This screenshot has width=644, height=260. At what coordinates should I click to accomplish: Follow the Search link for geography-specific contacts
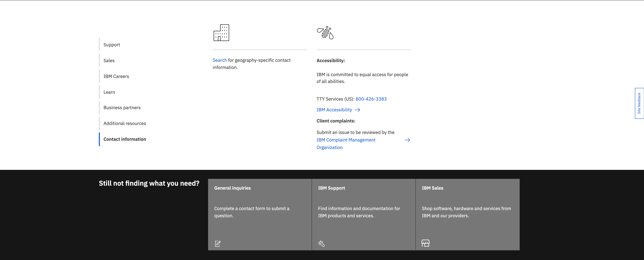coord(220,60)
